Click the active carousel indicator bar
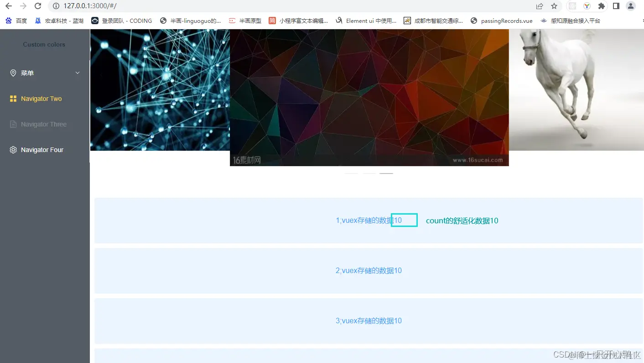The width and height of the screenshot is (644, 363). click(x=386, y=174)
